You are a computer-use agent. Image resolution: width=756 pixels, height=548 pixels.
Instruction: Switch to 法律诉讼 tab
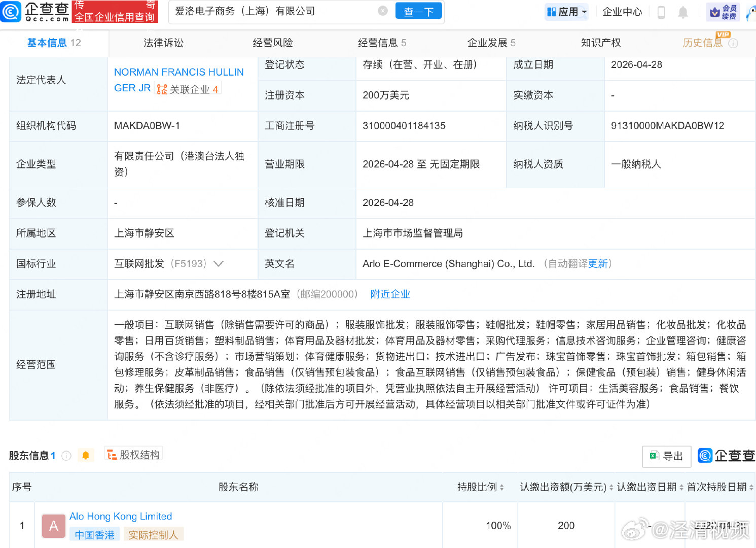tap(163, 43)
